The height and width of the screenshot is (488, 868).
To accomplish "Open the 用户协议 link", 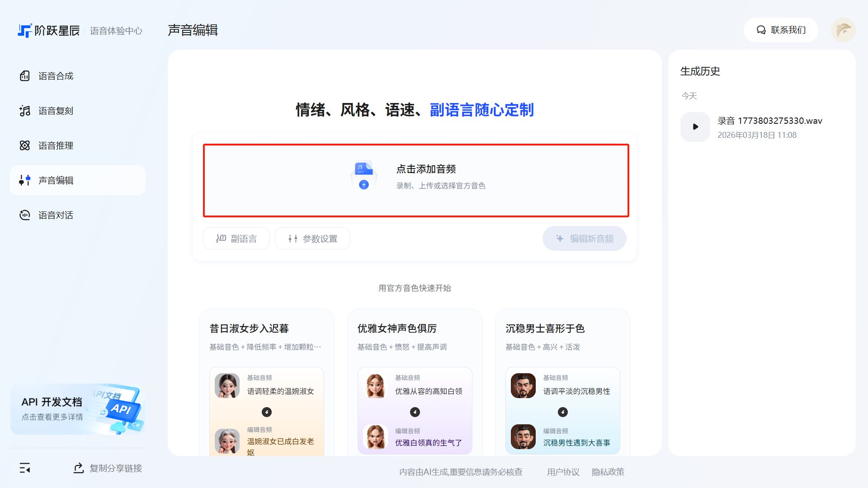I will [563, 472].
